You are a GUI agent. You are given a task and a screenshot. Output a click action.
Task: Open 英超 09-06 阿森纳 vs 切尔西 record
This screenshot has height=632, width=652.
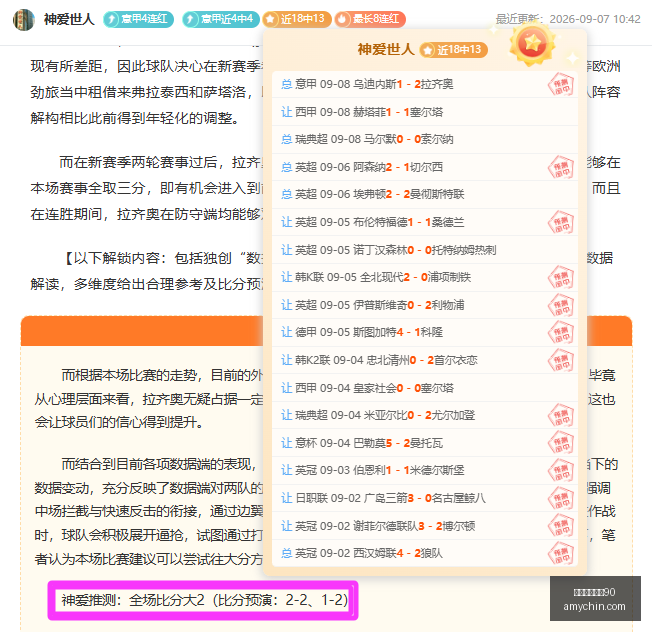425,167
